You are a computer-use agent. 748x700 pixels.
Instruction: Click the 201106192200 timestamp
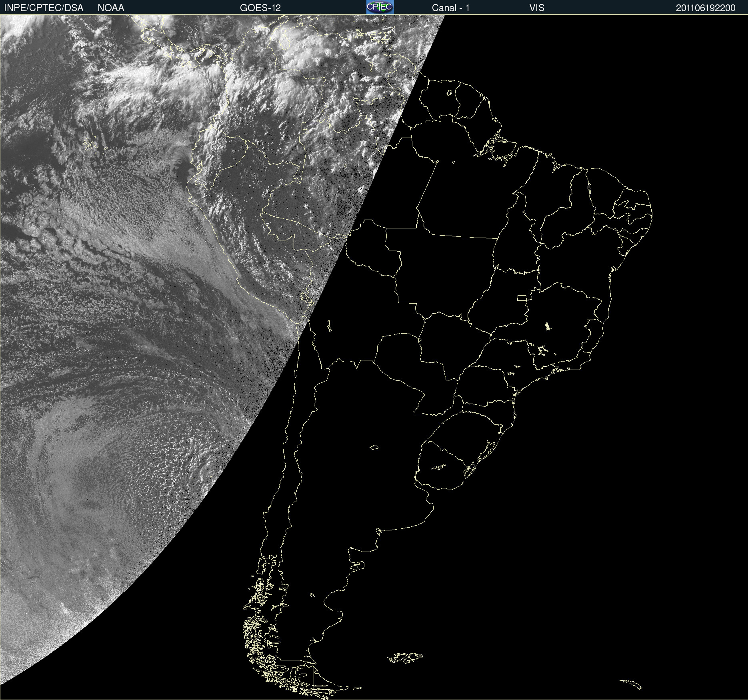tap(706, 8)
